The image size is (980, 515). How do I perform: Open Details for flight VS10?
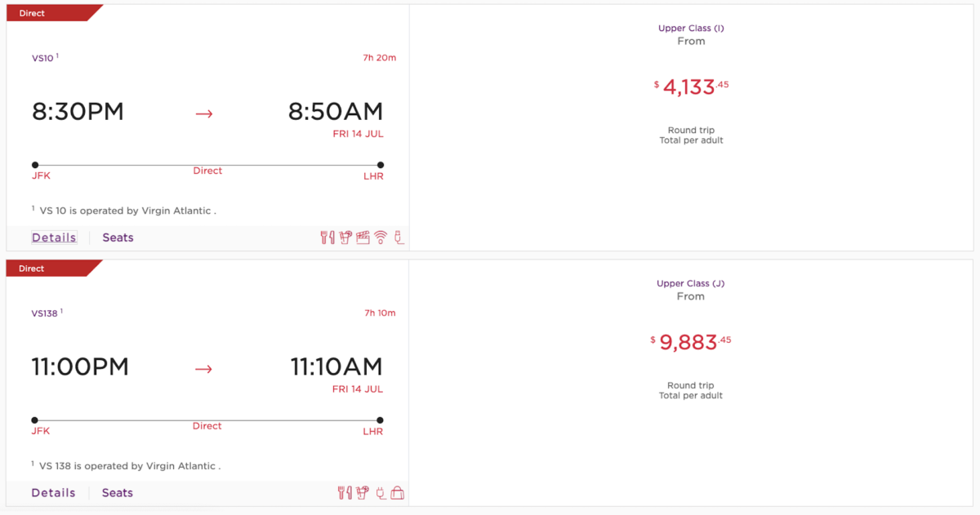click(53, 237)
